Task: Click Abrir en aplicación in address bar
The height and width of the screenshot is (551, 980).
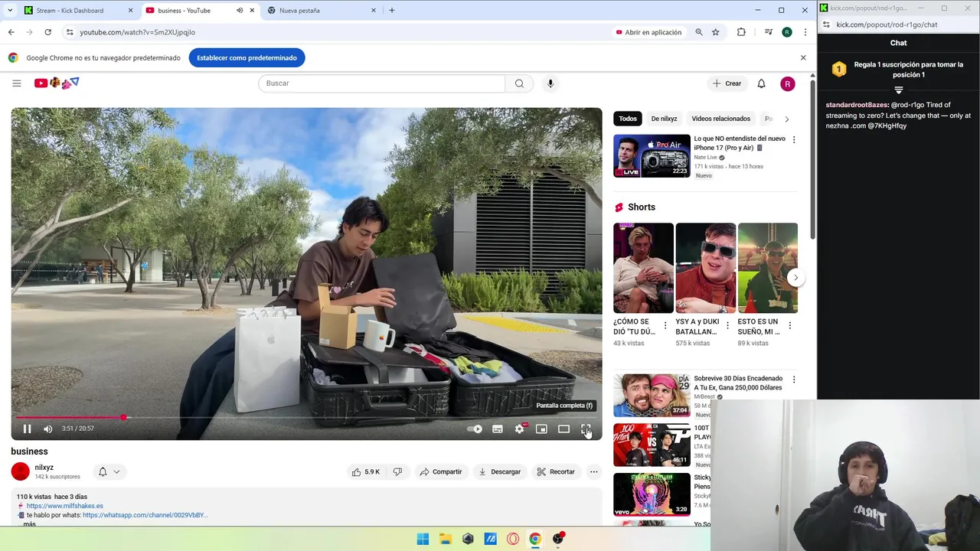Action: pyautogui.click(x=648, y=32)
